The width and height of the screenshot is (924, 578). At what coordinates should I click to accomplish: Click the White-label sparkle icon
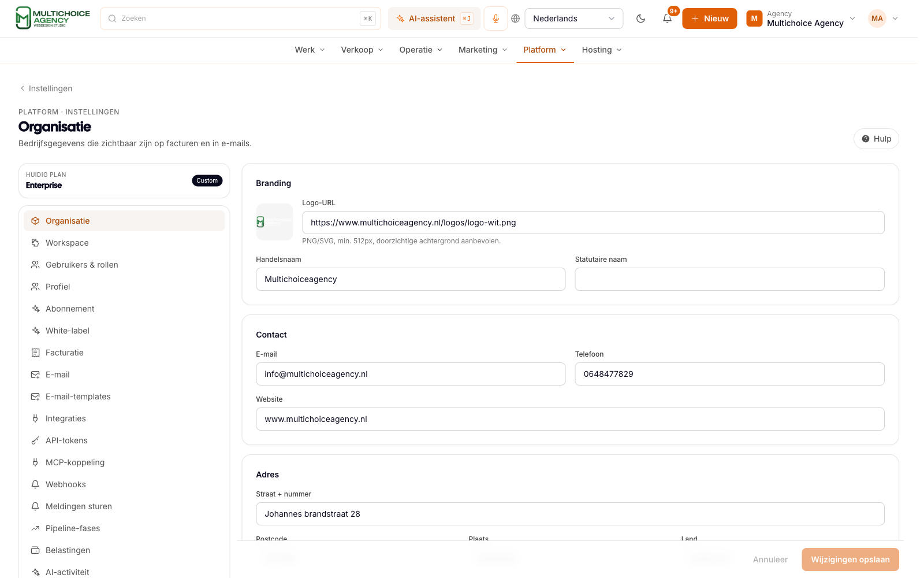(35, 331)
